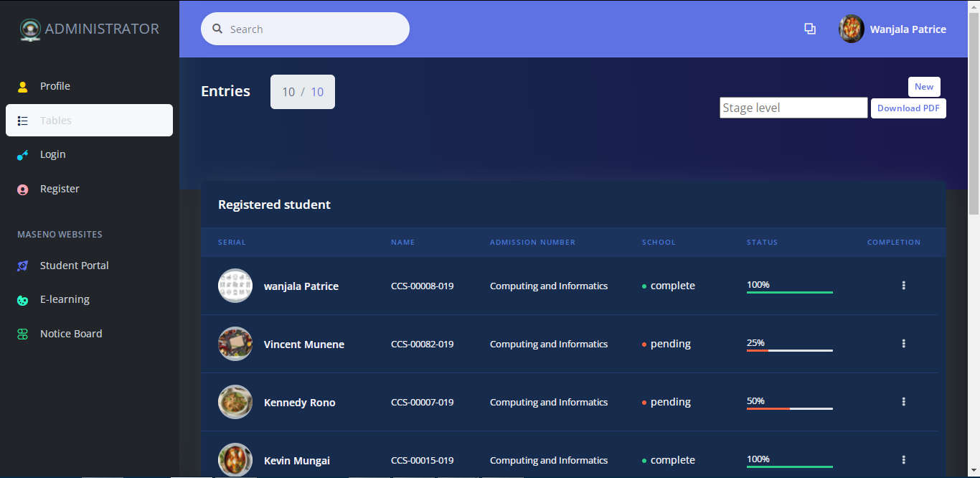Open the Profile menu item

click(x=89, y=86)
